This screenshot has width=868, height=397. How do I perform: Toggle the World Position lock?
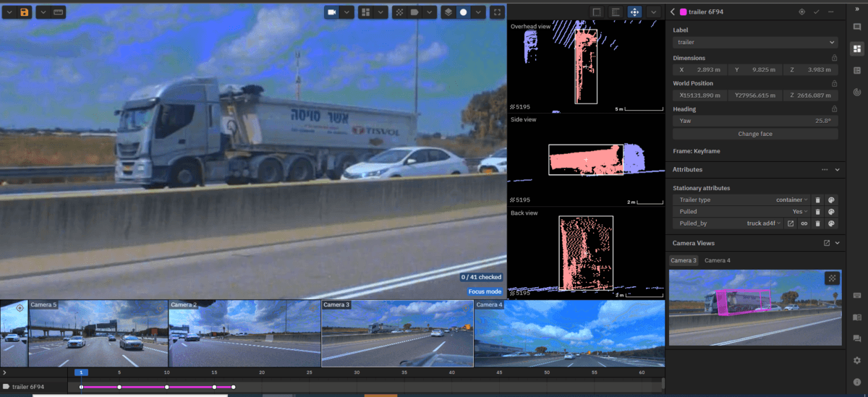tap(834, 83)
